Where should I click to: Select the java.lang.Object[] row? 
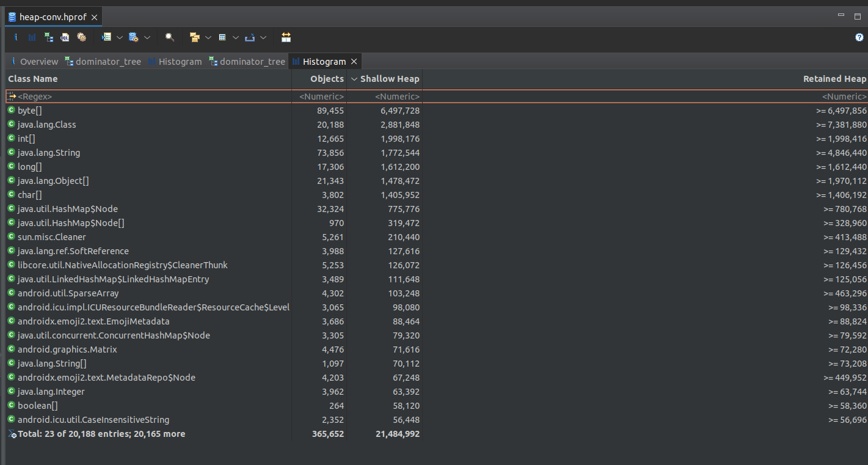(x=437, y=181)
